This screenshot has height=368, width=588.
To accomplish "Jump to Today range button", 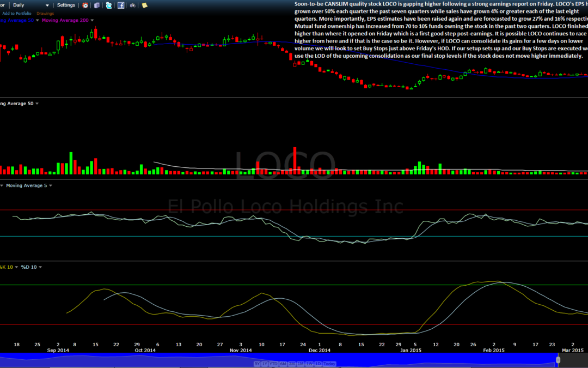I will pos(329,364).
